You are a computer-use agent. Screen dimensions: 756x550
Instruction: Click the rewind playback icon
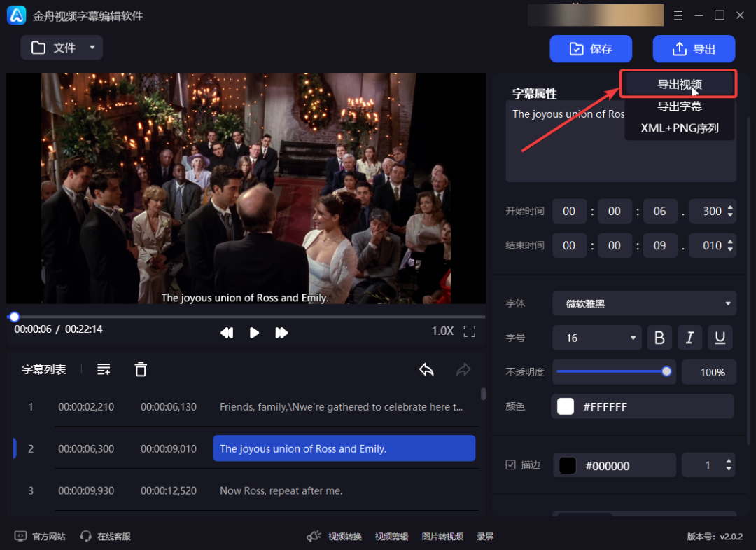tap(227, 332)
